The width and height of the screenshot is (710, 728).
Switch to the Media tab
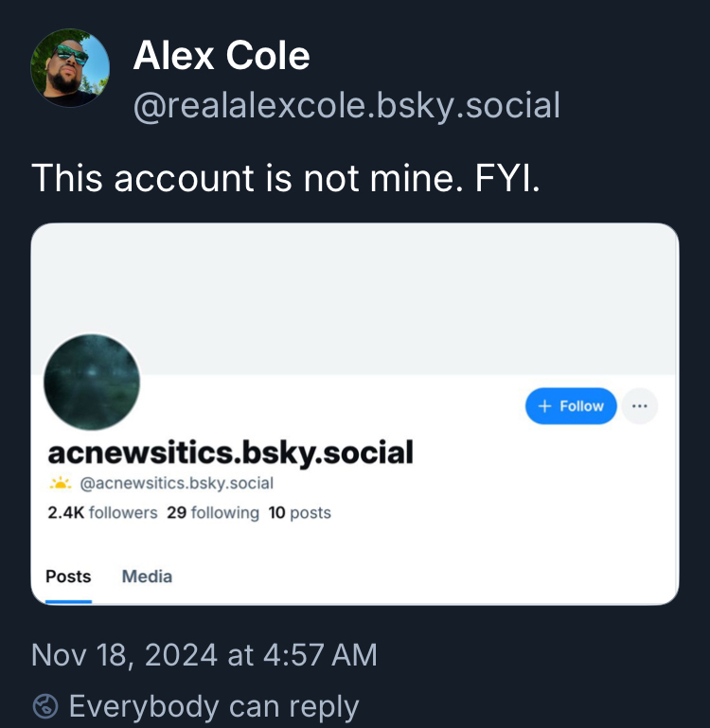(x=147, y=577)
